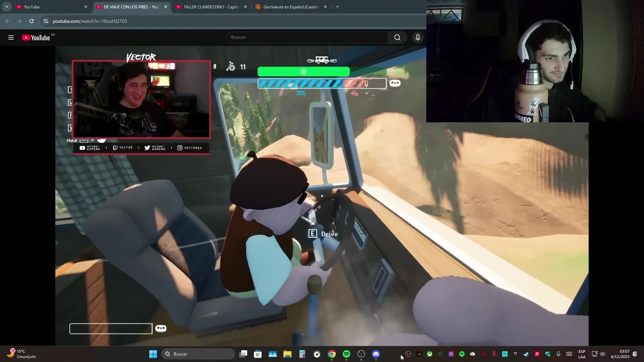Viewport: 644px width, 362px height.
Task: Open the Steam tray icon
Action: click(x=526, y=354)
